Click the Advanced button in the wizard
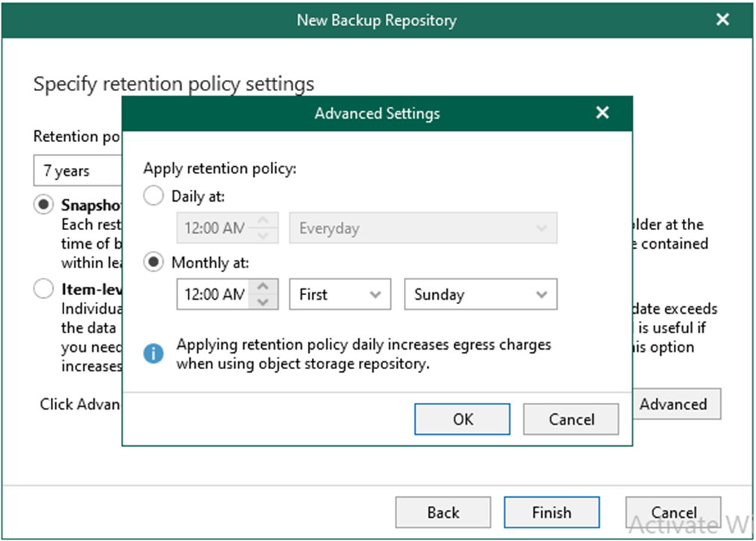 (676, 404)
